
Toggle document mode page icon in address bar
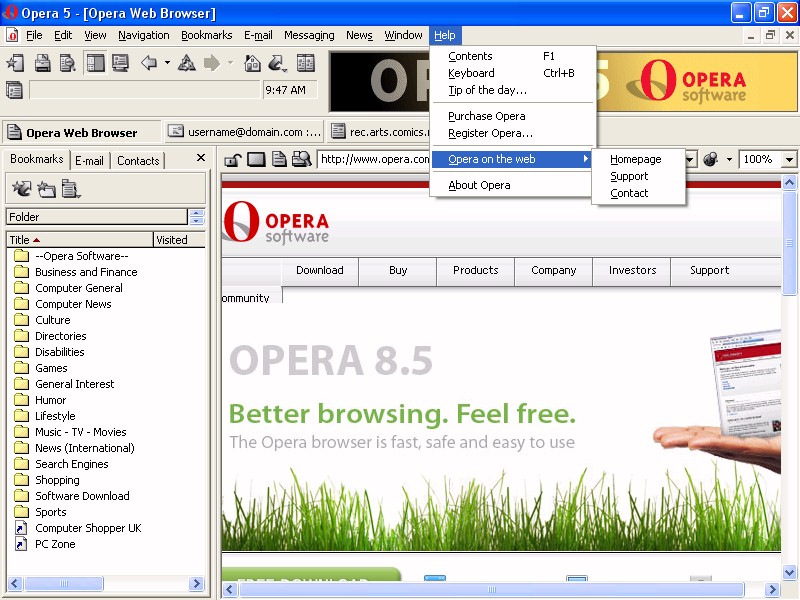[279, 160]
